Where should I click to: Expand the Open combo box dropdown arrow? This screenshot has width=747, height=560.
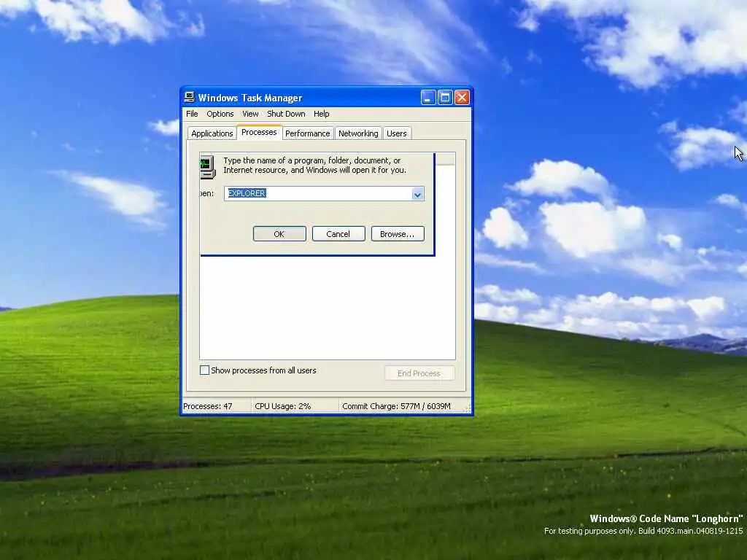click(417, 194)
